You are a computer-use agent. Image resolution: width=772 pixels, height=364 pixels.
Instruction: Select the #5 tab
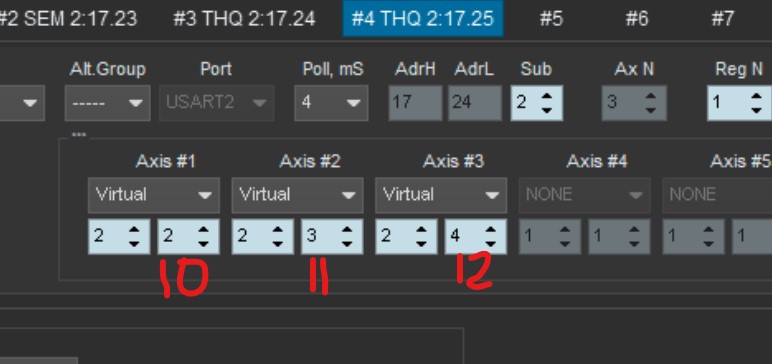[550, 19]
